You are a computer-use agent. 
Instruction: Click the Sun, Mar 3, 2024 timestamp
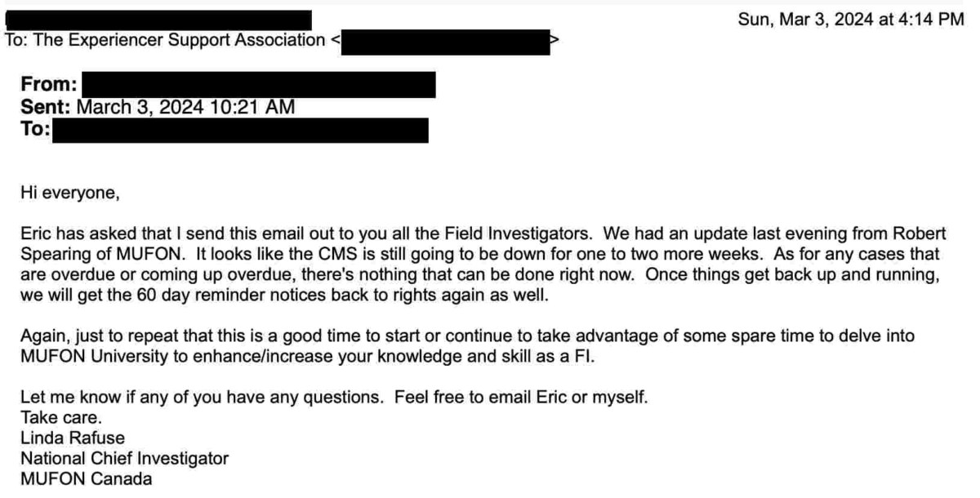(x=850, y=19)
